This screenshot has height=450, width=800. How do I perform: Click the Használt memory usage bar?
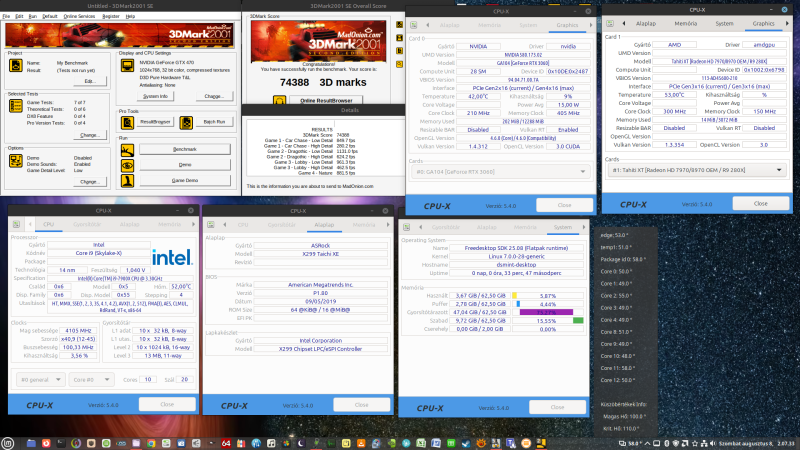pyautogui.click(x=547, y=295)
